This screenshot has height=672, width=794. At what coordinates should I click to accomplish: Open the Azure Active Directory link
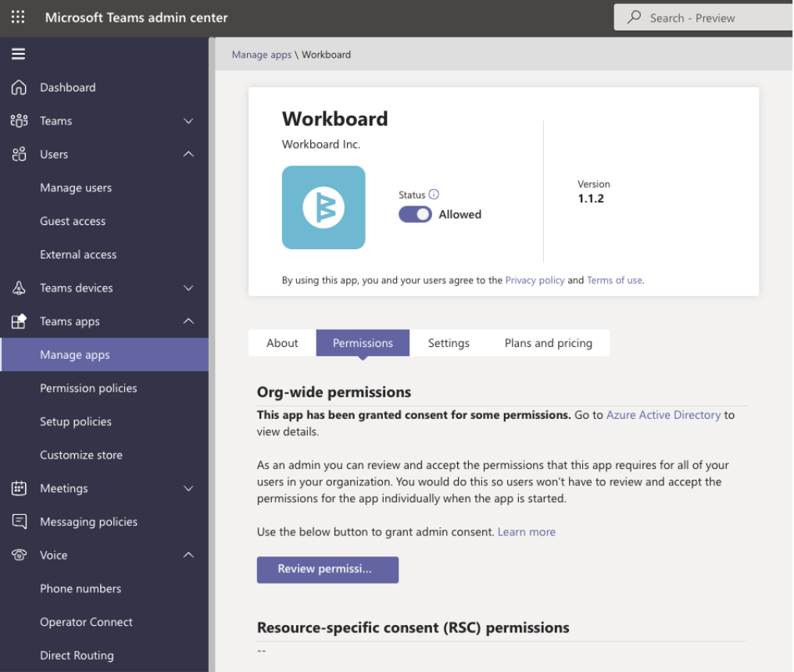pyautogui.click(x=663, y=415)
